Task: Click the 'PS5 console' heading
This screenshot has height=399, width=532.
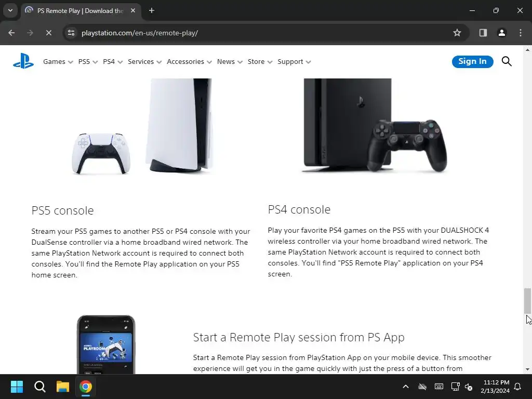Action: click(62, 211)
